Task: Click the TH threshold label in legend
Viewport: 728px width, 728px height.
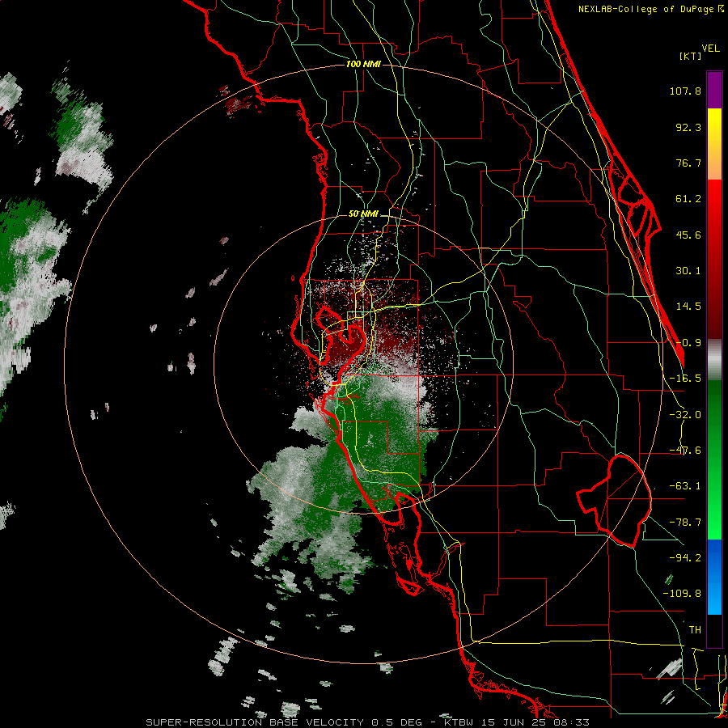Action: (x=695, y=630)
